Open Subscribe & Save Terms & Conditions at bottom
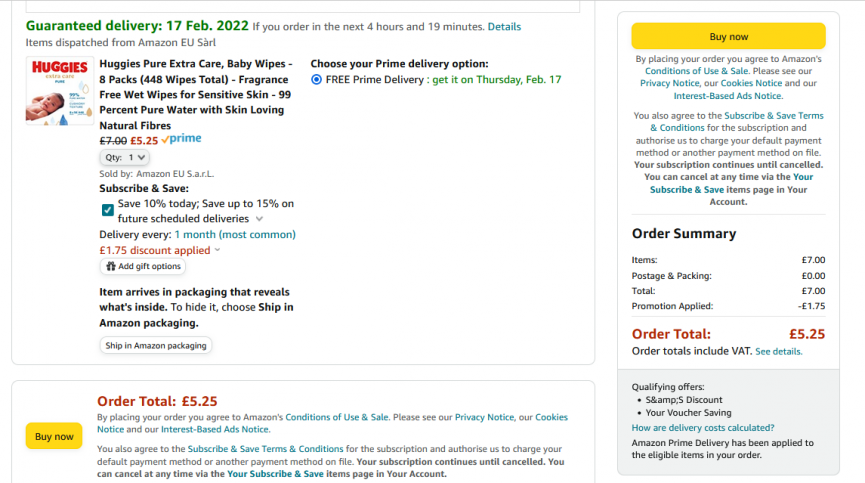The image size is (865, 483). pos(265,449)
